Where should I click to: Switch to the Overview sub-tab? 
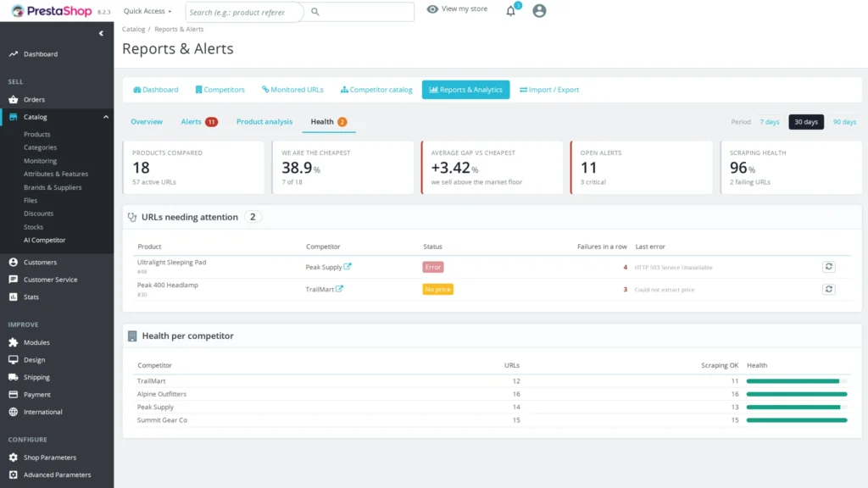147,122
